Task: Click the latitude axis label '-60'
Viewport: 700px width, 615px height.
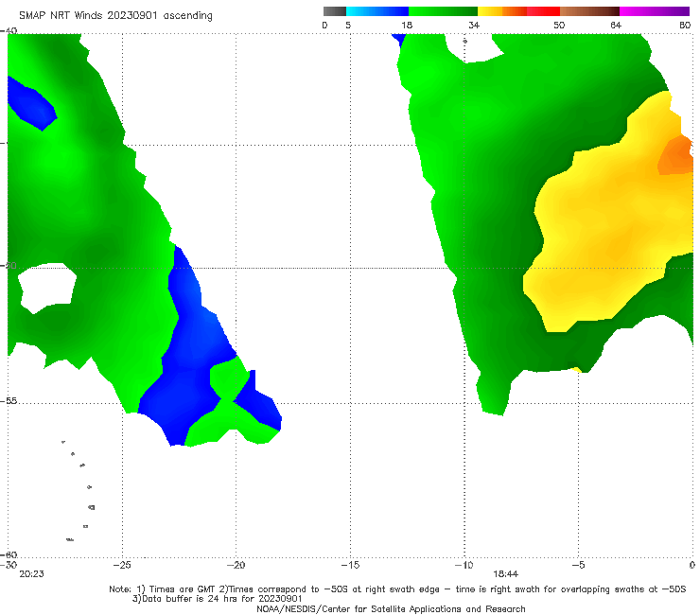Action: pyautogui.click(x=9, y=554)
